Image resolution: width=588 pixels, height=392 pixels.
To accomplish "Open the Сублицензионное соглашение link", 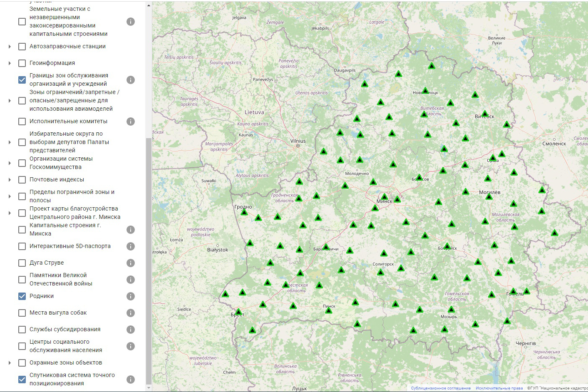I will (441, 388).
